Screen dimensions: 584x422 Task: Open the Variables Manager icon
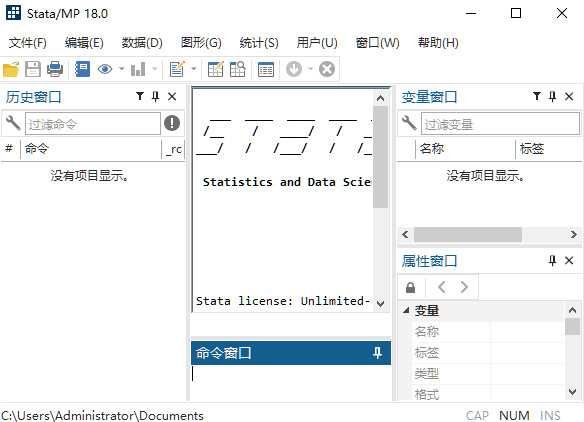click(x=266, y=70)
